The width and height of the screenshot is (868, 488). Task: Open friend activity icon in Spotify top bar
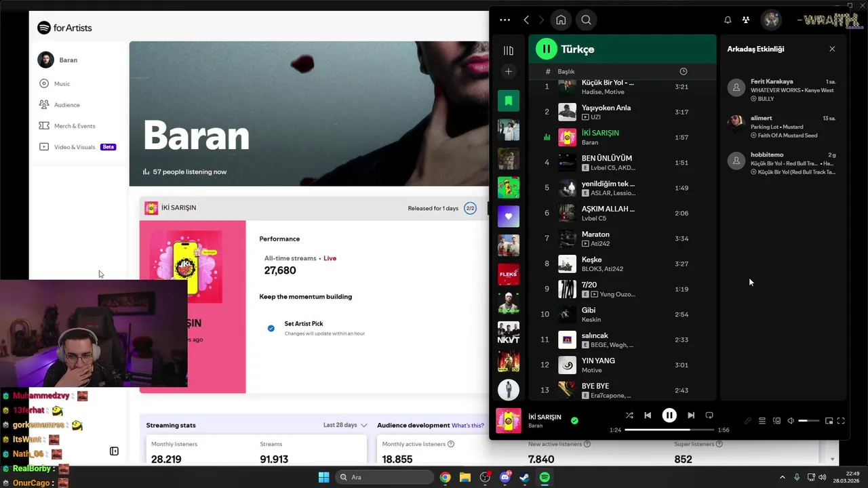[746, 20]
